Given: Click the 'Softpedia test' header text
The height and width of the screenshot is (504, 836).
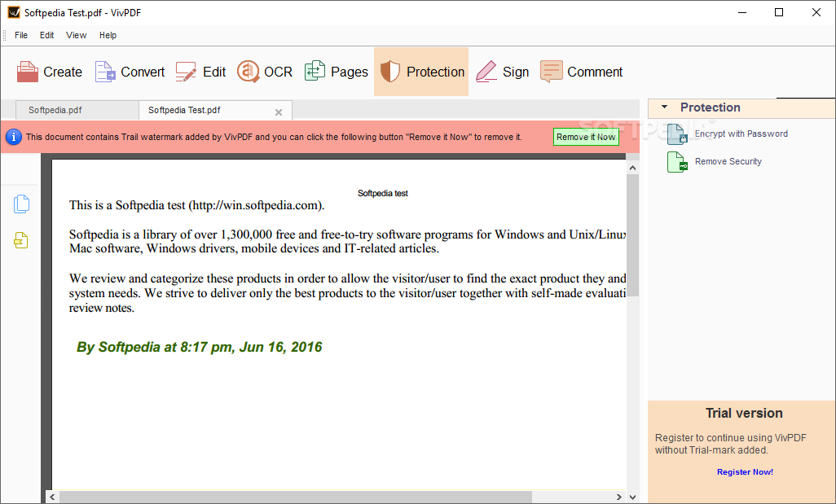Looking at the screenshot, I should tap(383, 194).
